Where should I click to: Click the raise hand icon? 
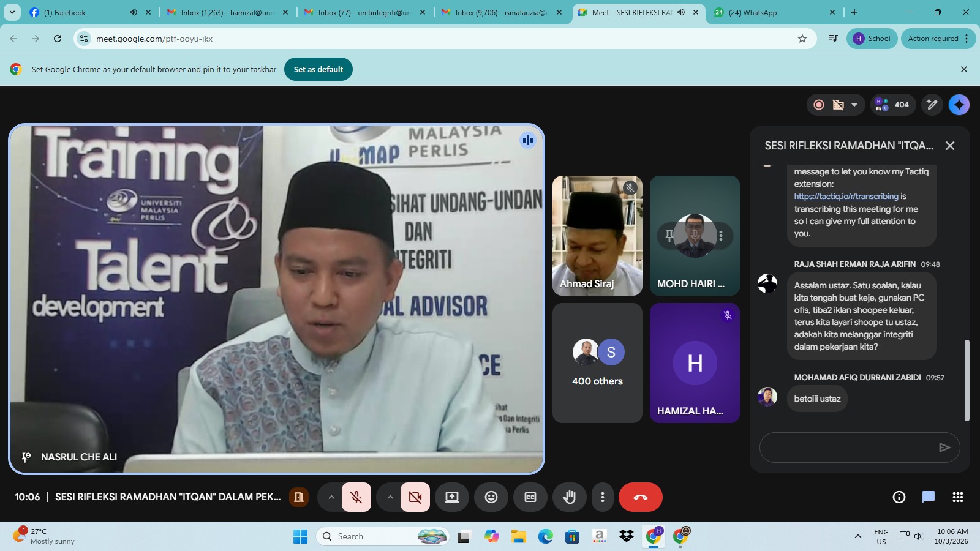pyautogui.click(x=569, y=497)
